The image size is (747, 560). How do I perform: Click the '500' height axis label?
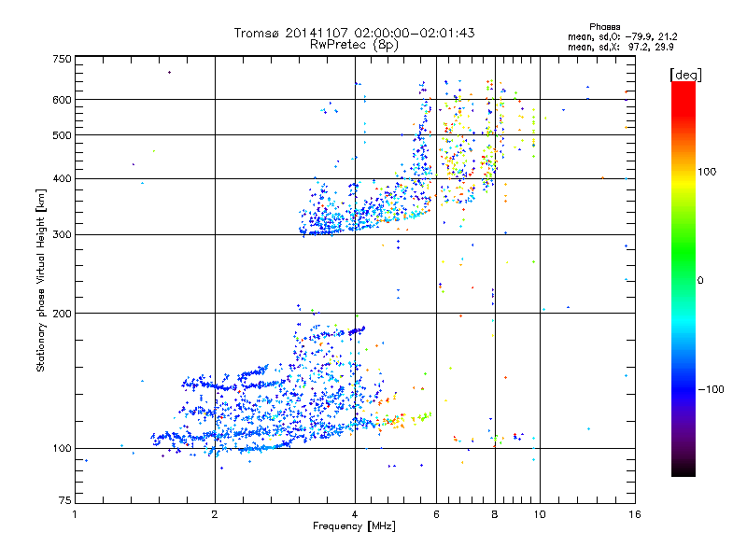coord(62,135)
